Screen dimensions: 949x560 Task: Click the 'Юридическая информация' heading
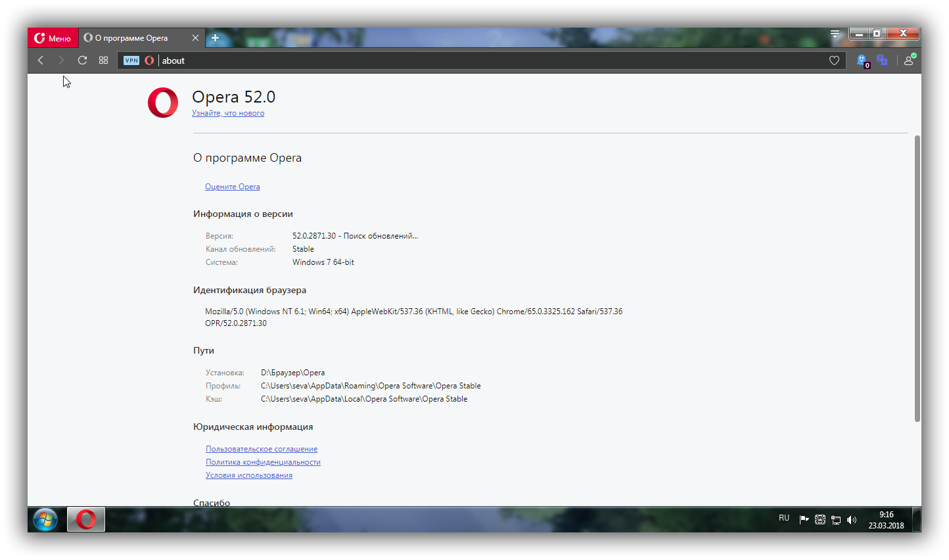tap(253, 427)
